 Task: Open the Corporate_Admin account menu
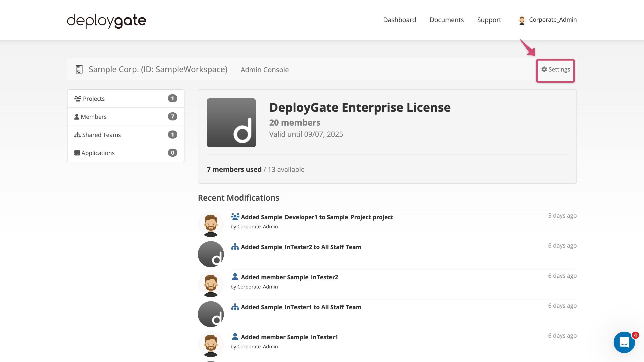547,20
